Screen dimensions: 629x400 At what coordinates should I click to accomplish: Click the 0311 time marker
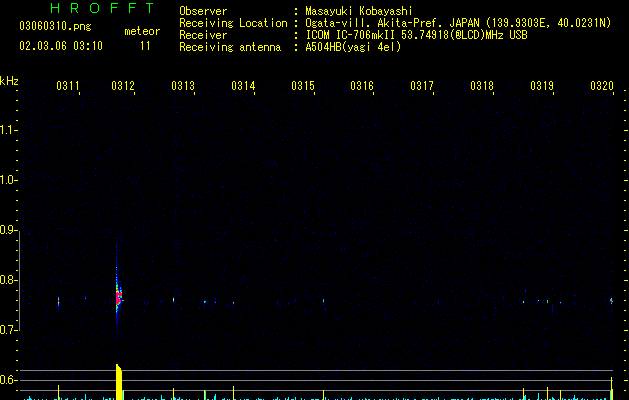(67, 85)
